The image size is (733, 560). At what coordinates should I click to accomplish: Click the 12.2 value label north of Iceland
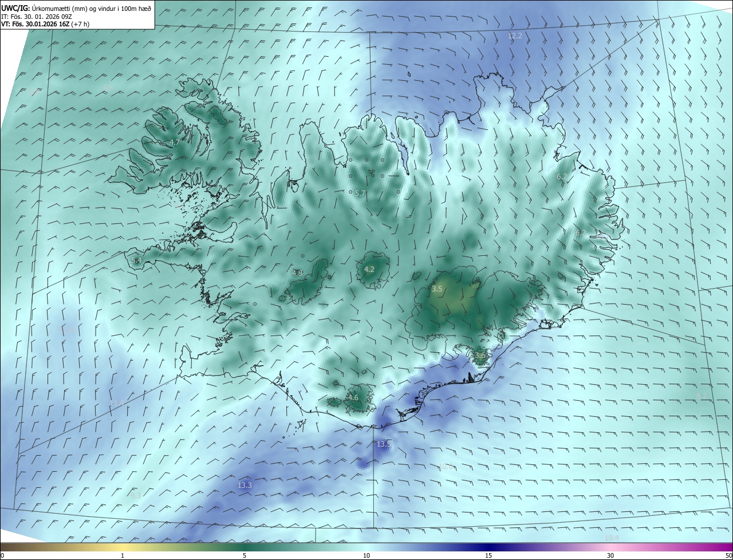pyautogui.click(x=515, y=36)
